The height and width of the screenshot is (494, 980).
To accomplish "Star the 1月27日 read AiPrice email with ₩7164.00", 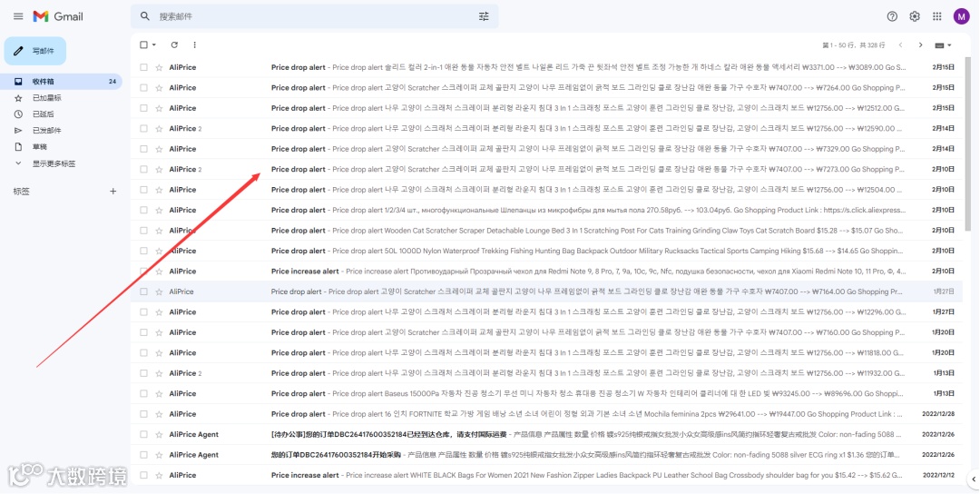I will pos(159,291).
